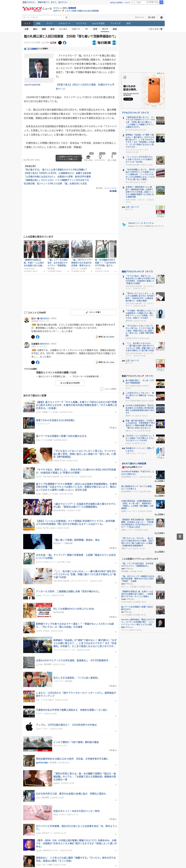
Task: Click the keyword search input field
Action: click(44, 17)
